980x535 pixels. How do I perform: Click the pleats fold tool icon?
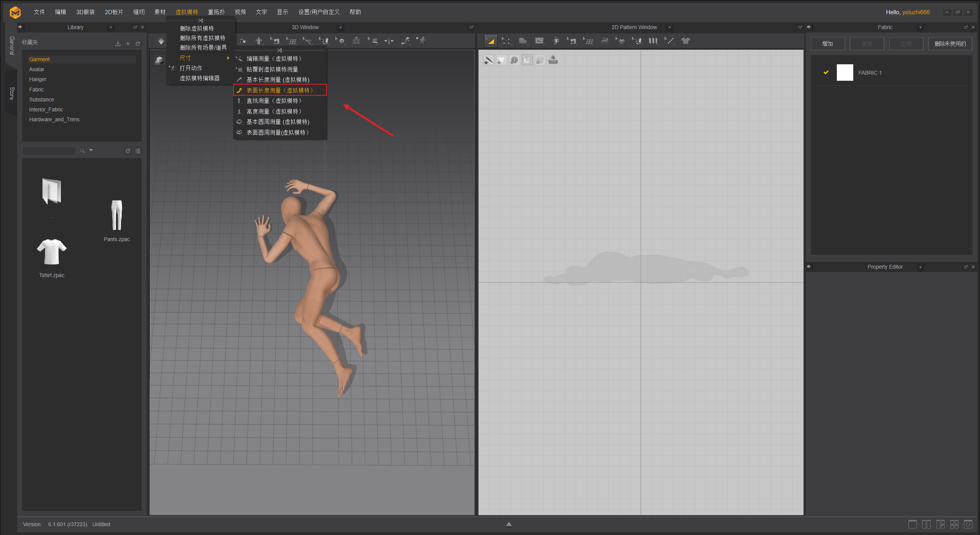coord(653,41)
